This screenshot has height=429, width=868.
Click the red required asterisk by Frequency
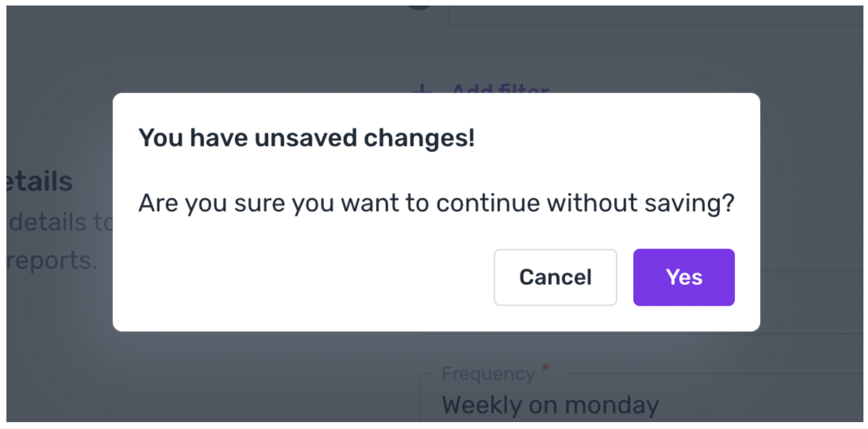545,368
